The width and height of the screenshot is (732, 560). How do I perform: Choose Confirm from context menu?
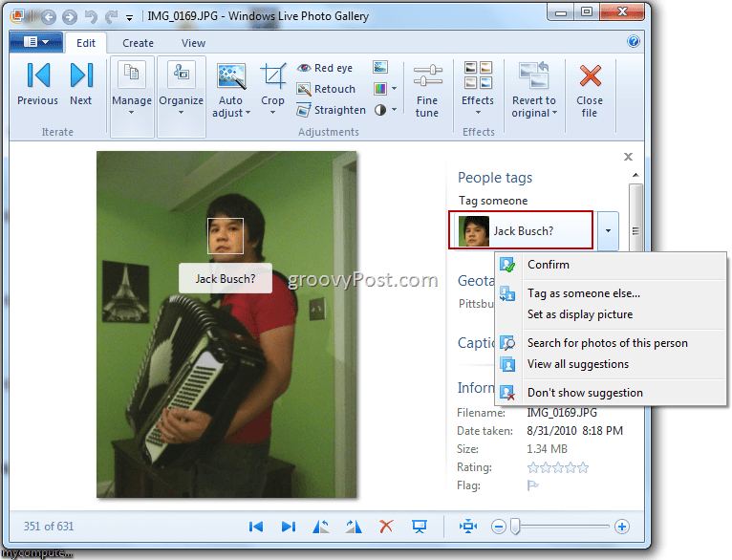[610, 265]
